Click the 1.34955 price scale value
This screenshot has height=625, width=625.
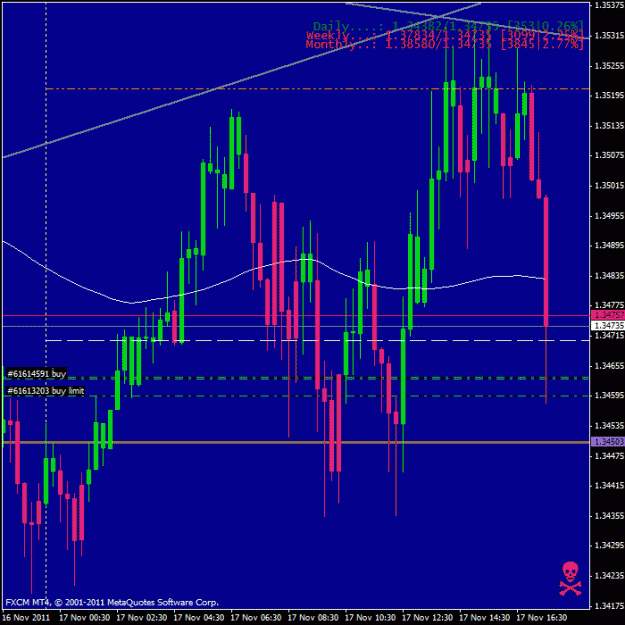tap(609, 216)
